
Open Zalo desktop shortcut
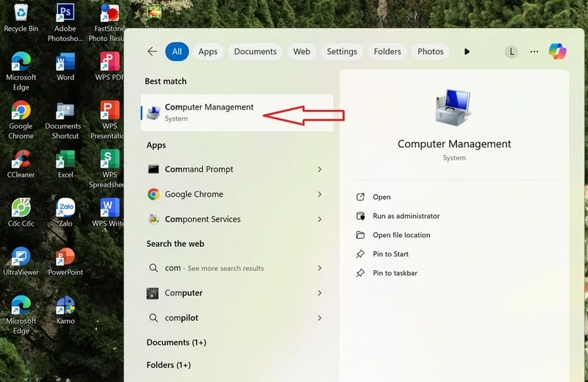(65, 212)
